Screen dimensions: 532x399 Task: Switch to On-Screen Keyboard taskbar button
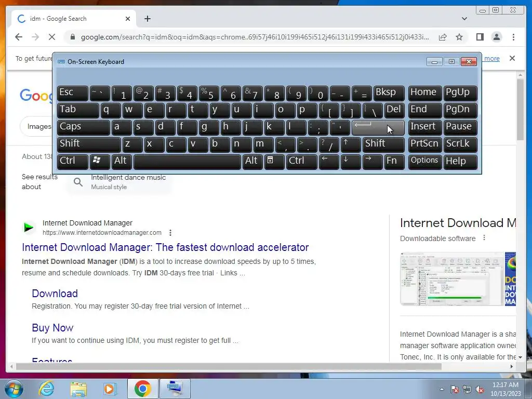pyautogui.click(x=175, y=389)
